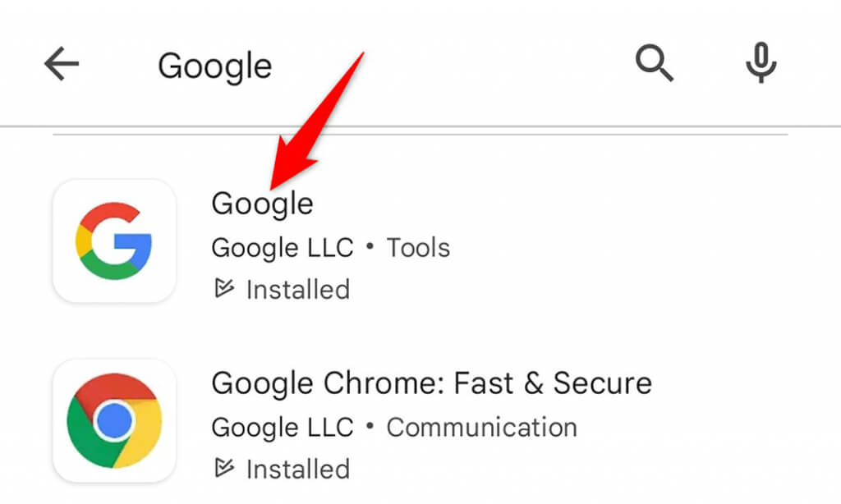The image size is (841, 504).
Task: Select the Communication category label
Action: click(481, 427)
